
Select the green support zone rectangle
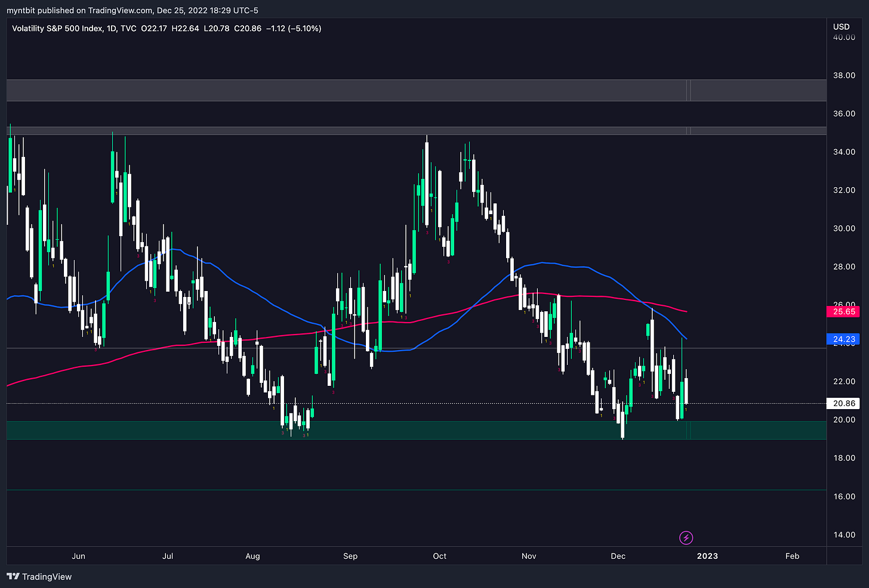[417, 430]
